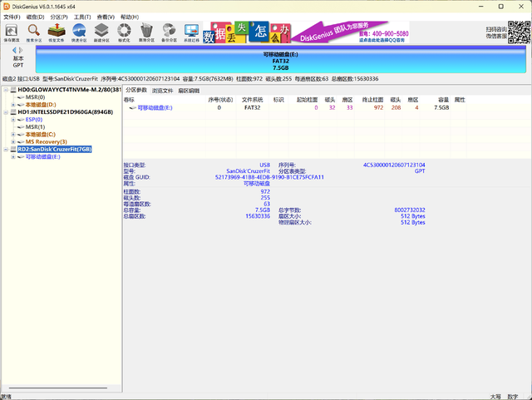Click the System Migration (系统迁移) icon
Image resolution: width=532 pixels, height=400 pixels.
tap(192, 31)
